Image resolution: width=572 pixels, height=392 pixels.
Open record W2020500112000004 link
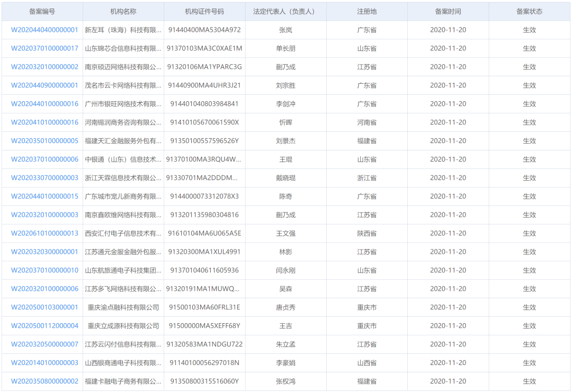pyautogui.click(x=44, y=326)
